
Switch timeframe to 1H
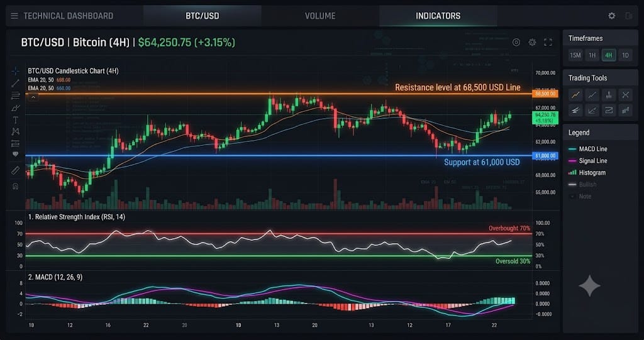[x=592, y=55]
